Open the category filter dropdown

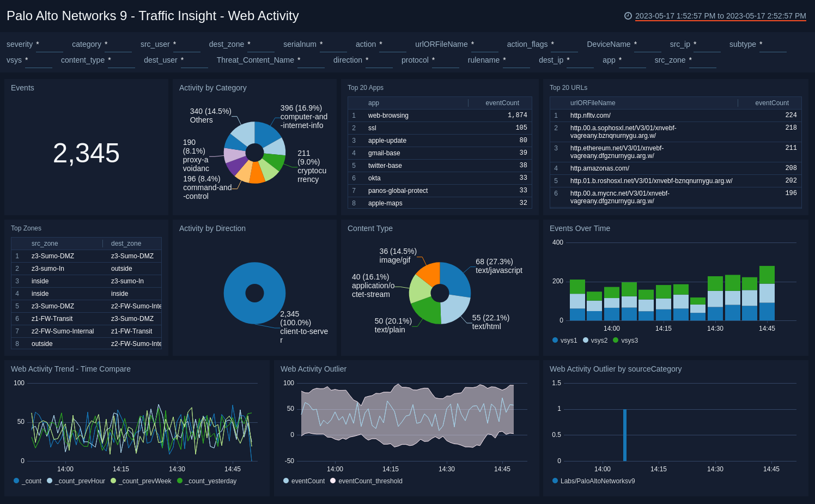pos(118,46)
